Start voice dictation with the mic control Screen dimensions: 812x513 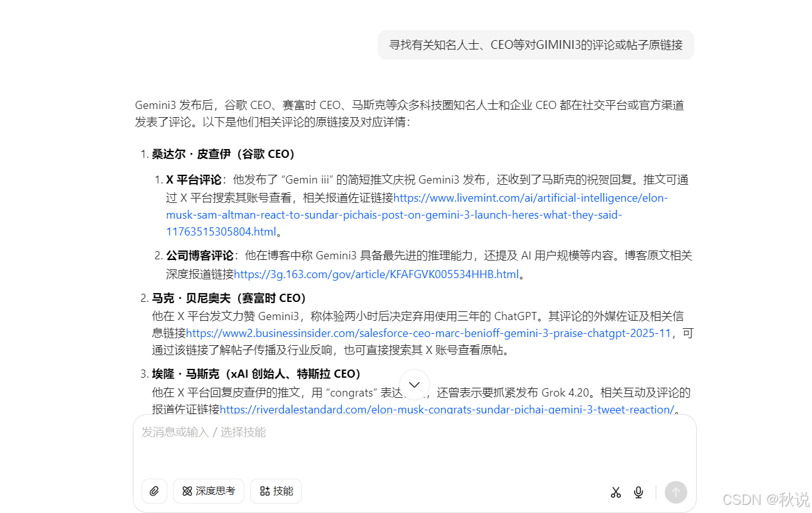point(638,492)
